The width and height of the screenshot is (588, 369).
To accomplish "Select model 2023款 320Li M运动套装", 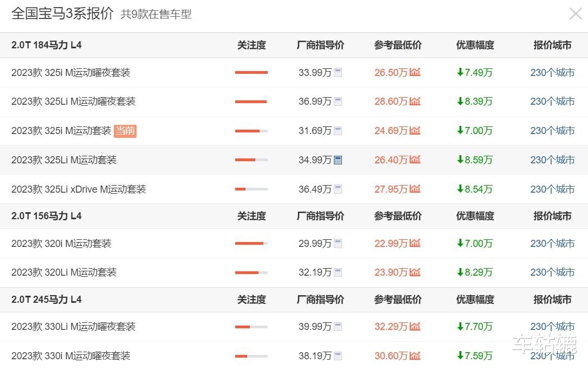I will (x=64, y=272).
